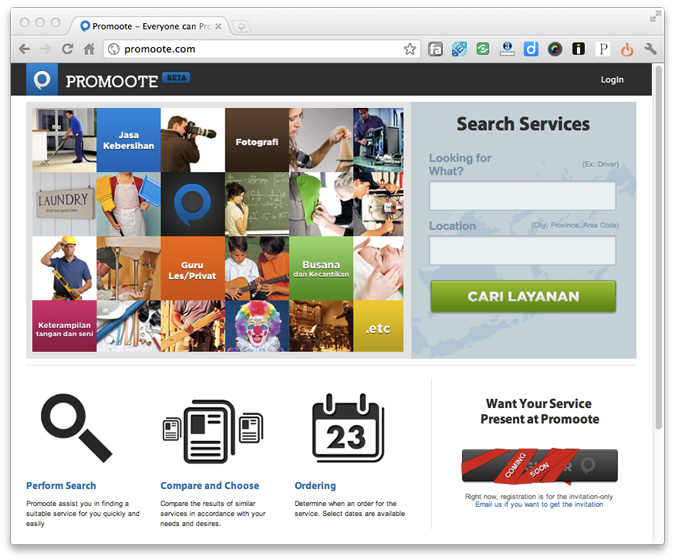The height and width of the screenshot is (560, 675).
Task: Open the blue 'd' extension icon
Action: (x=531, y=49)
